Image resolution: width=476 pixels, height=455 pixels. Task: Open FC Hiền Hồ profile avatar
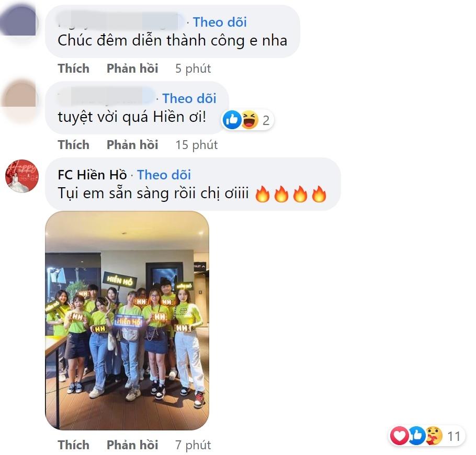pyautogui.click(x=22, y=176)
